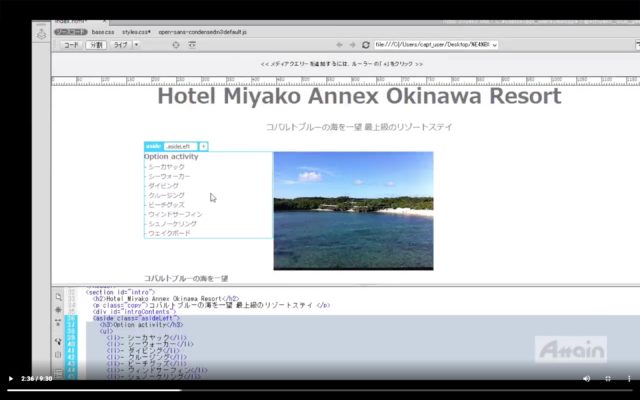Open related file styles.css
640x400 pixels.
pyautogui.click(x=136, y=32)
